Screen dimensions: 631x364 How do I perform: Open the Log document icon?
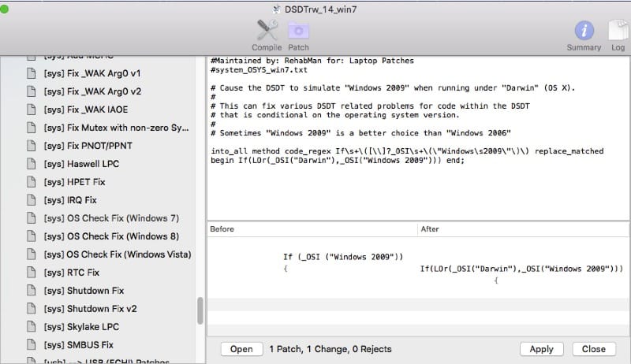(616, 32)
